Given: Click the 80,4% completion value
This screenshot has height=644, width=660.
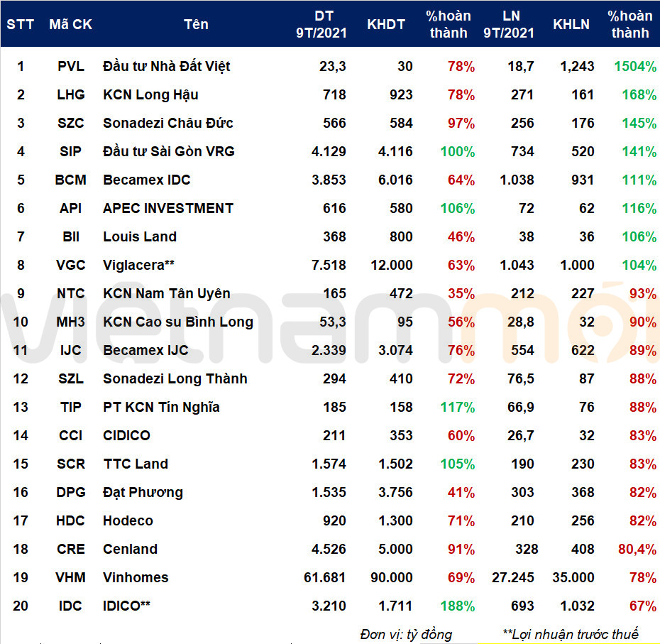Looking at the screenshot, I should [x=637, y=549].
